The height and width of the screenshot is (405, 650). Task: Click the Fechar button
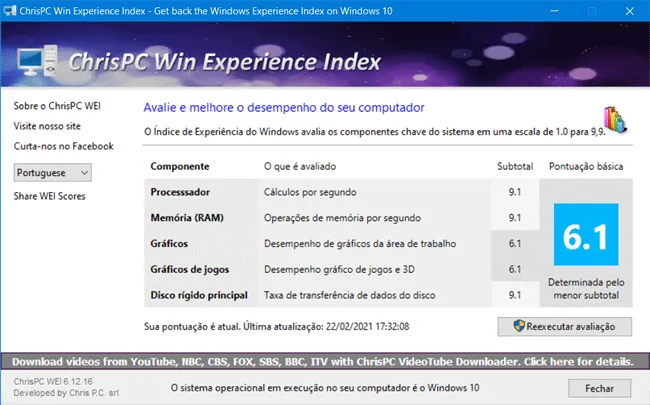[599, 388]
